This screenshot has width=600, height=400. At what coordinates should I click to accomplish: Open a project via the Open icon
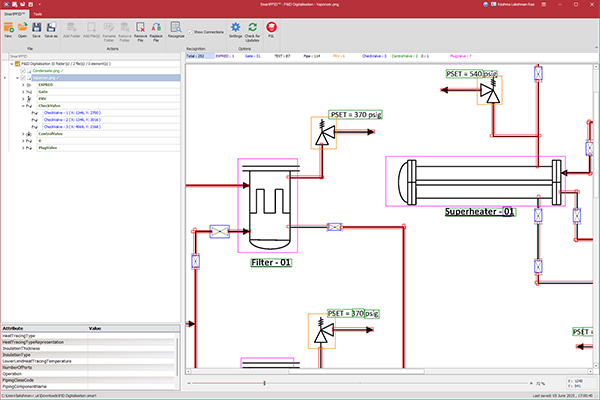click(22, 30)
